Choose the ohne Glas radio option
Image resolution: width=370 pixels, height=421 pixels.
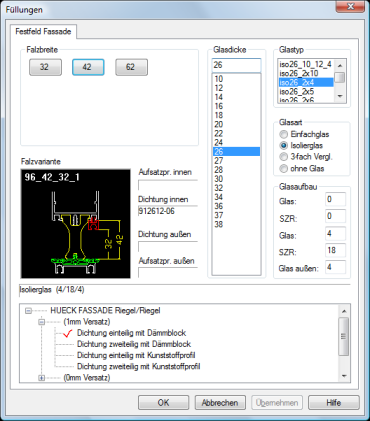[283, 169]
